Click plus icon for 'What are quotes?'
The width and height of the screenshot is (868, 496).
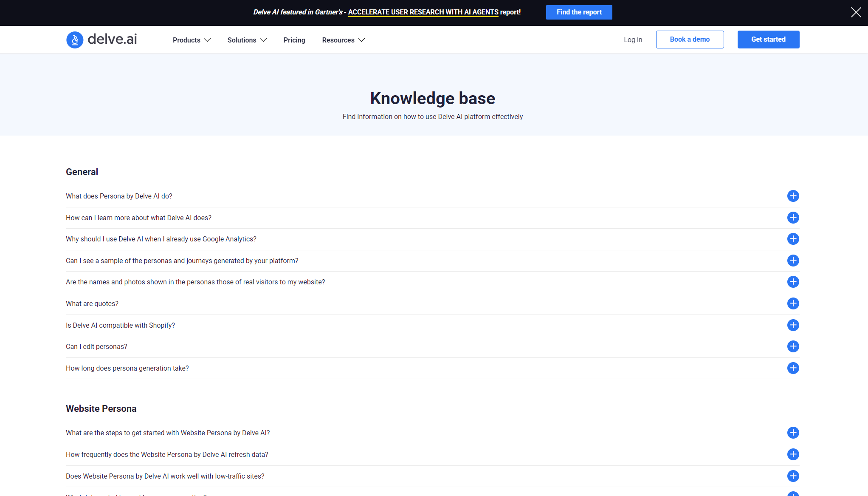[x=793, y=303]
